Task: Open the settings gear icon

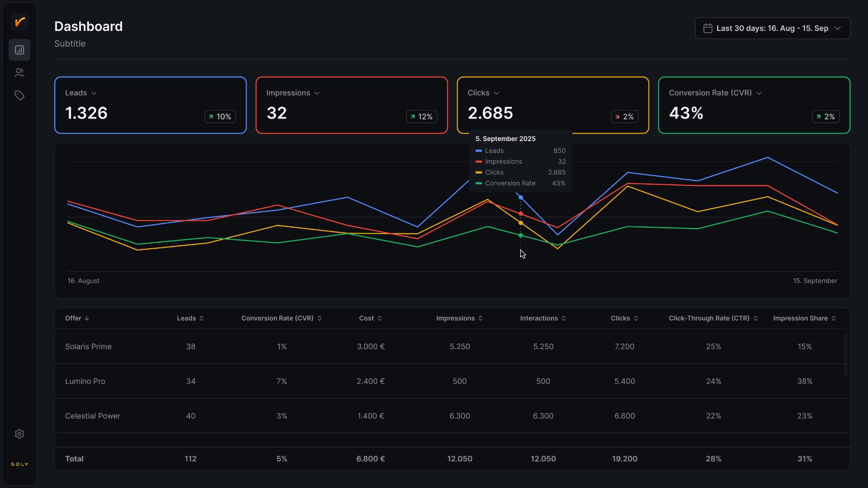Action: [19, 434]
